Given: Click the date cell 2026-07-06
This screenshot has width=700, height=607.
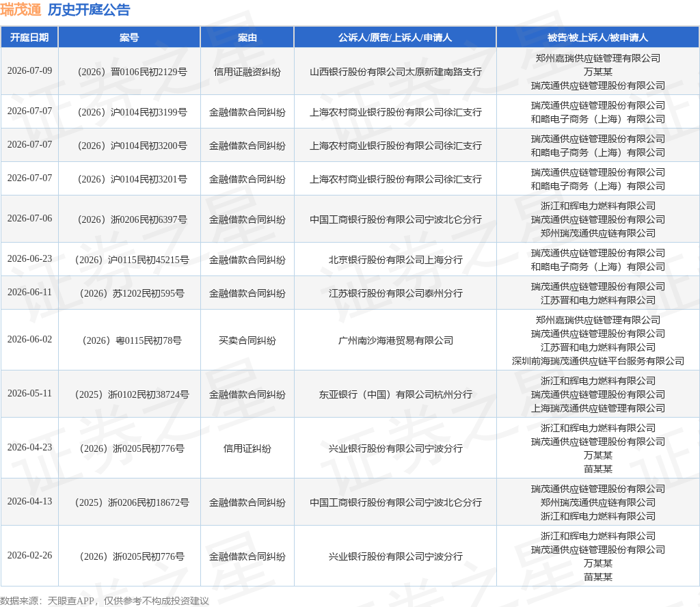Looking at the screenshot, I should (x=29, y=218).
